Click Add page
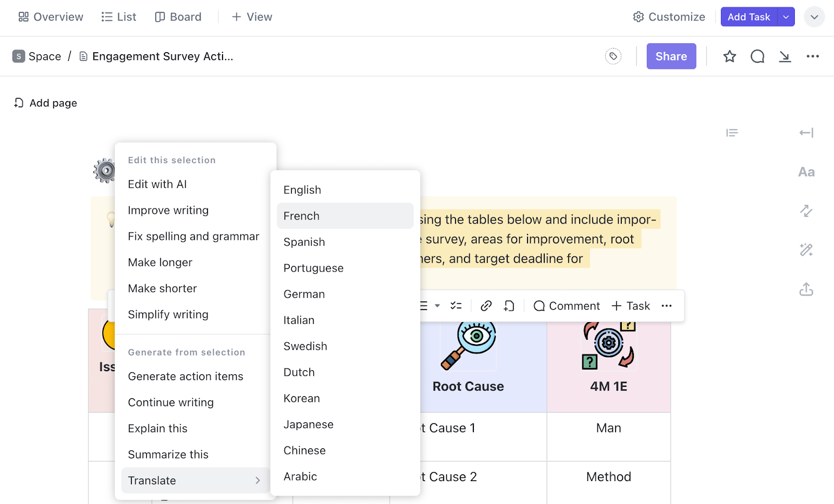 45,103
